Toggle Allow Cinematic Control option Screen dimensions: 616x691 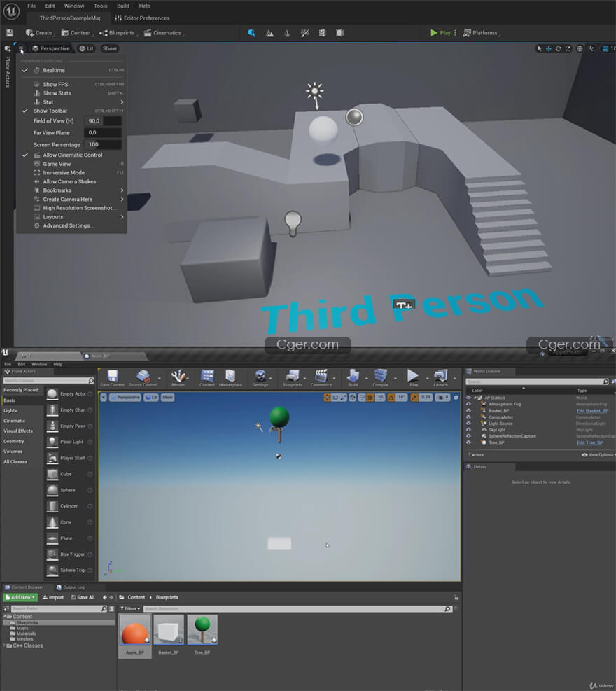coord(72,155)
